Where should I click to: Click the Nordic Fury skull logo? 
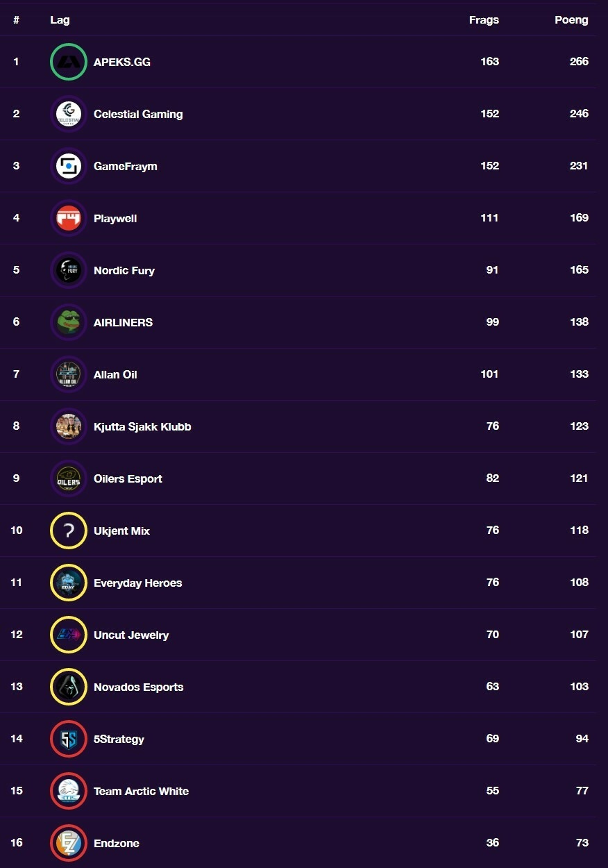tap(69, 270)
